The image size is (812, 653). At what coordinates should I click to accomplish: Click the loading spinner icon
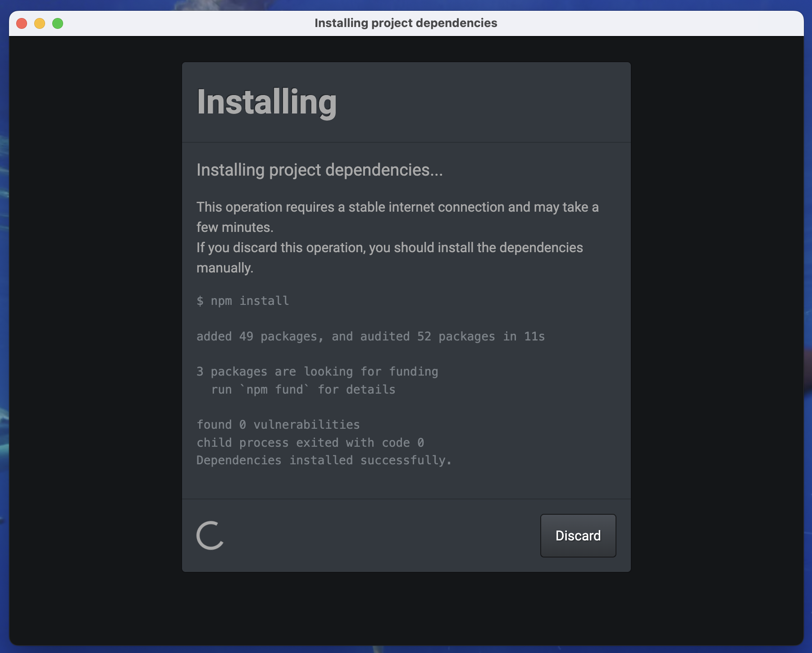[x=210, y=535]
